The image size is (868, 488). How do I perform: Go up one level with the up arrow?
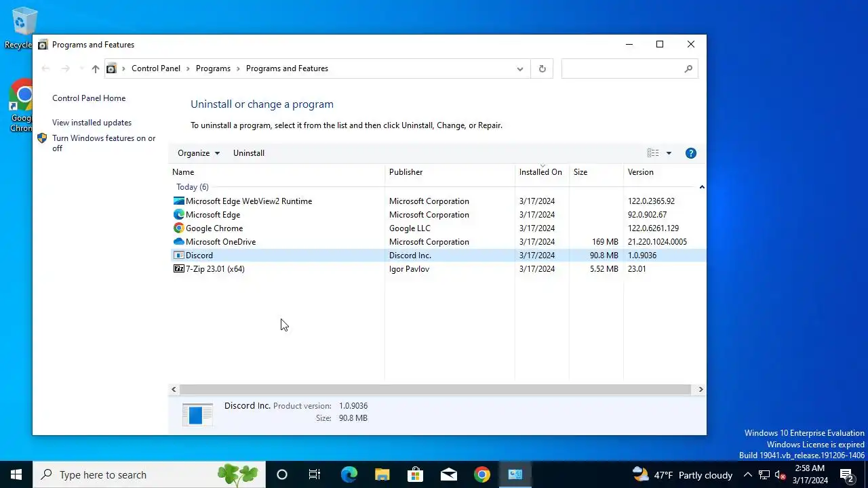coord(96,68)
